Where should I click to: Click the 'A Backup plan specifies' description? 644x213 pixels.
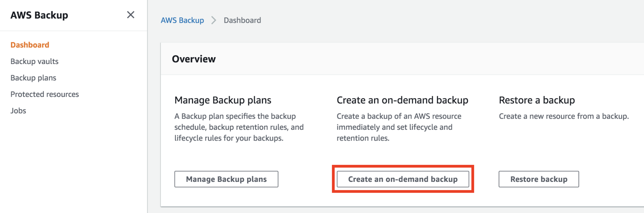tap(239, 127)
